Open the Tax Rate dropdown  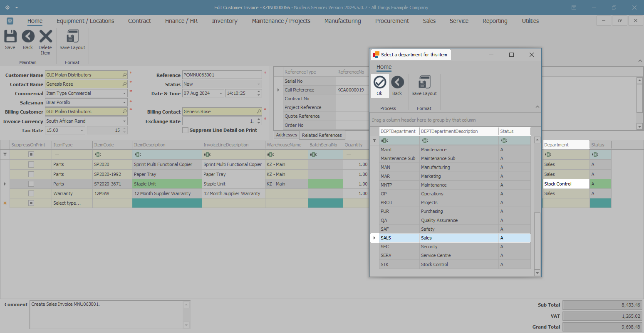pyautogui.click(x=82, y=130)
